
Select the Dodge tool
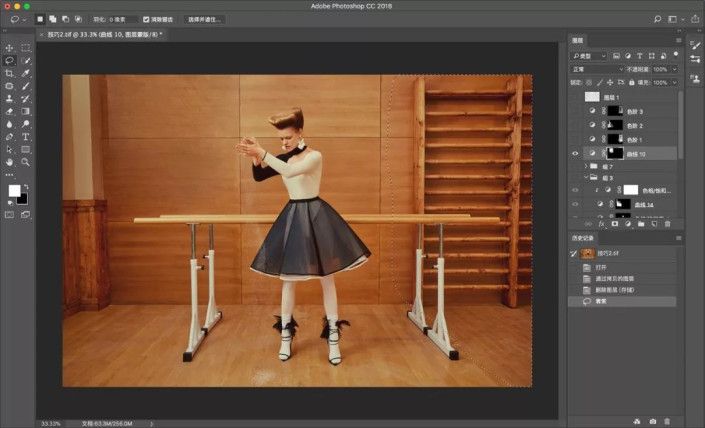point(26,124)
